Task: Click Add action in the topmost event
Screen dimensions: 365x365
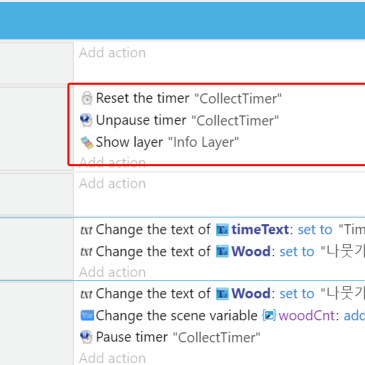Action: (112, 53)
